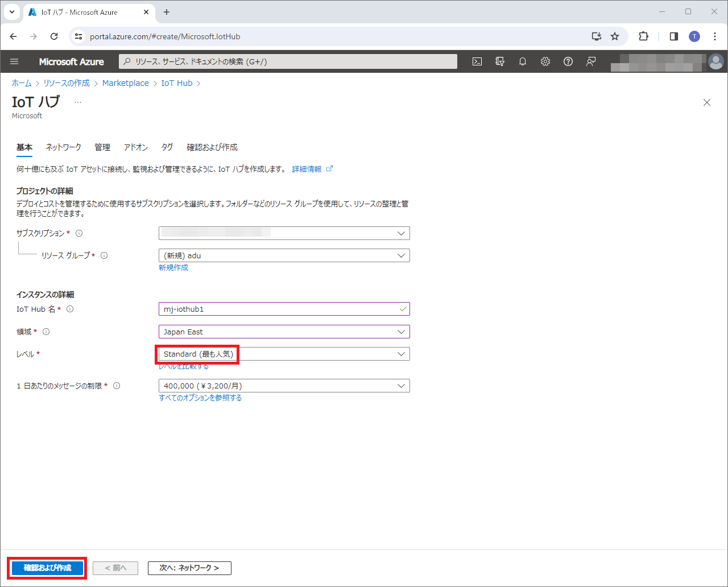Open the サブスクリプション dropdown
This screenshot has width=728, height=587.
coord(284,233)
